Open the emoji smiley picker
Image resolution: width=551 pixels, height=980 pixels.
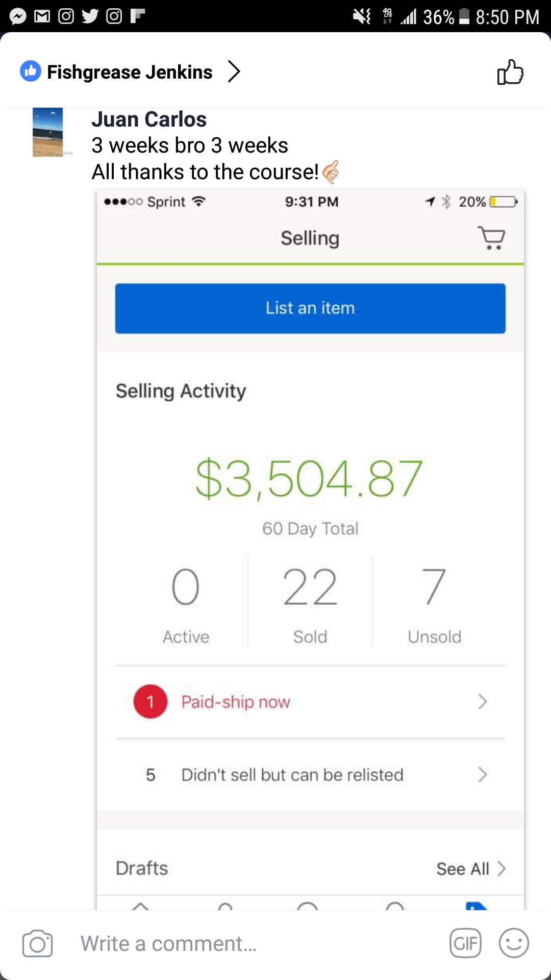point(513,943)
